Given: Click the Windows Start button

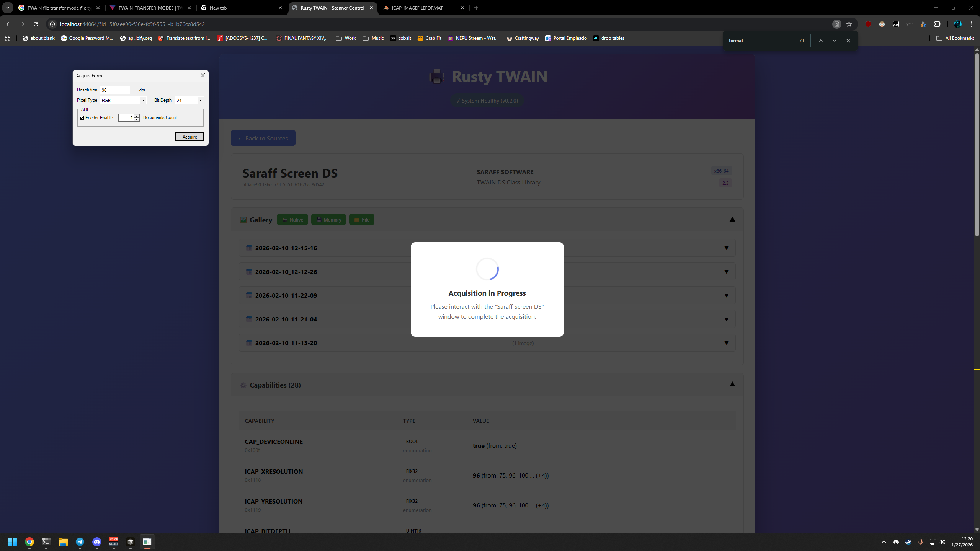Looking at the screenshot, I should pyautogui.click(x=12, y=542).
